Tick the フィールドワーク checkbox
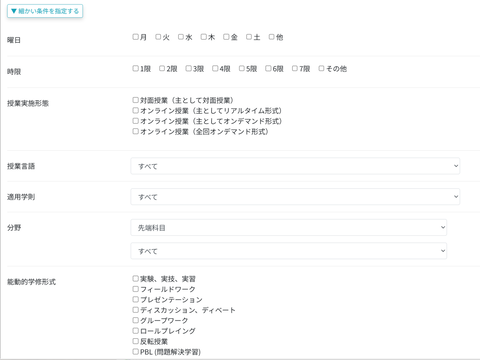 (x=135, y=289)
